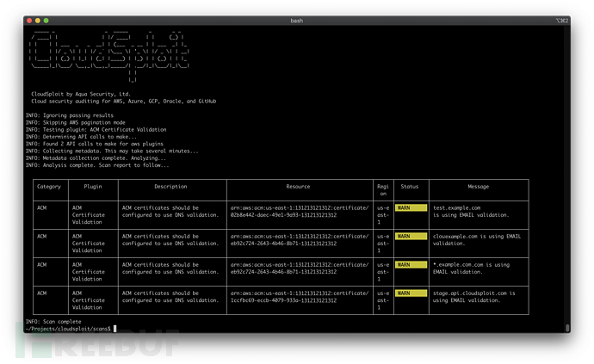This screenshot has width=594, height=364.
Task: Click message 'clouexample.com is using EMAIL validation'
Action: coord(477,240)
